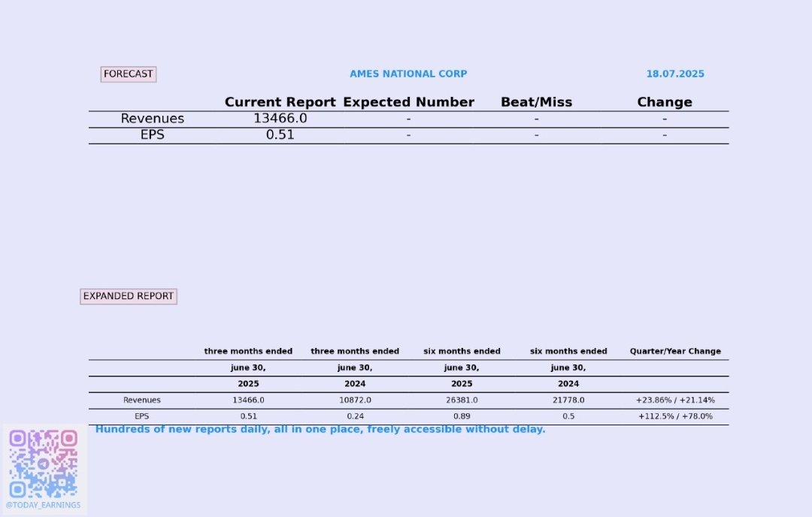Click the FORECAST label box

[x=129, y=74]
